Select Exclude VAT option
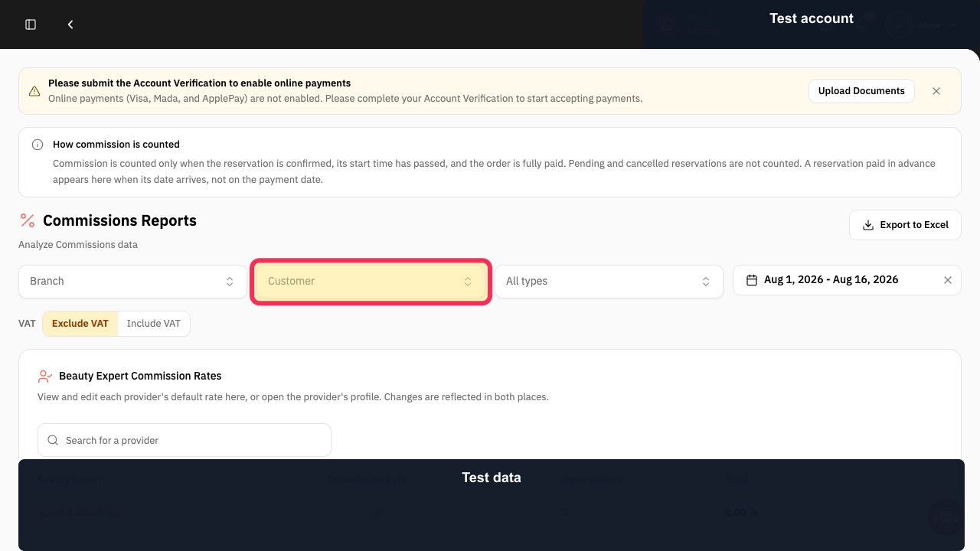The image size is (980, 551). 80,324
